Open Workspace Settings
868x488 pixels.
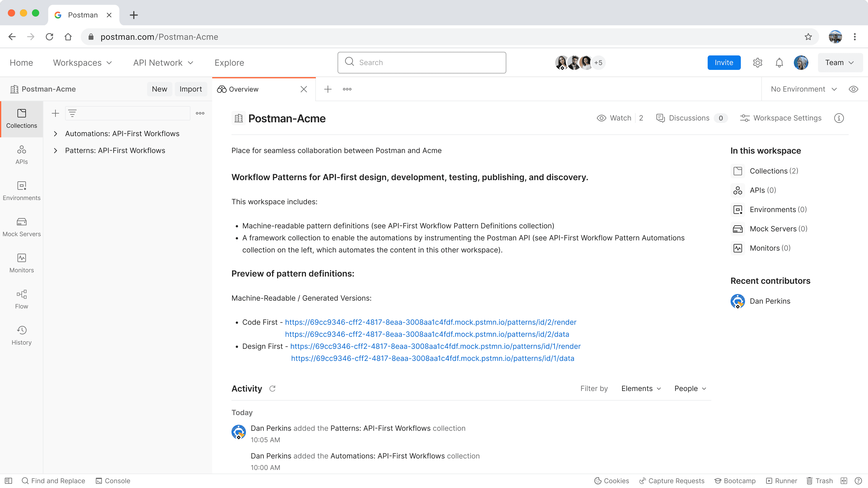click(x=781, y=118)
